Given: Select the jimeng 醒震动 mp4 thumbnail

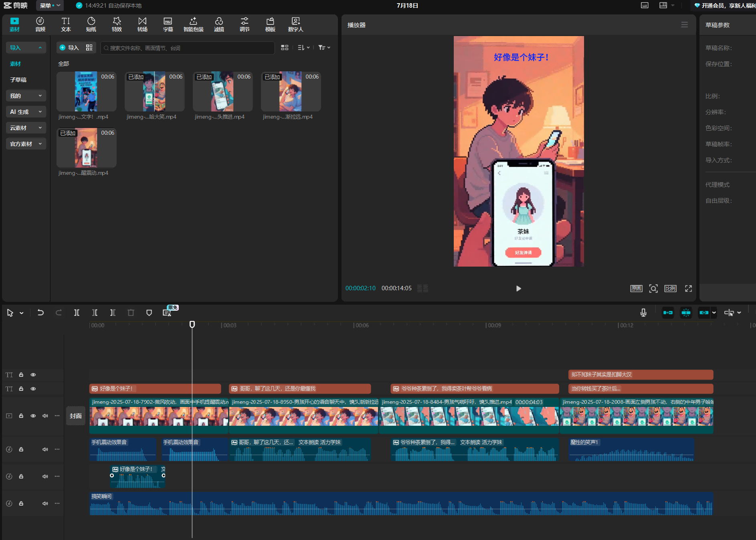Looking at the screenshot, I should click(86, 148).
